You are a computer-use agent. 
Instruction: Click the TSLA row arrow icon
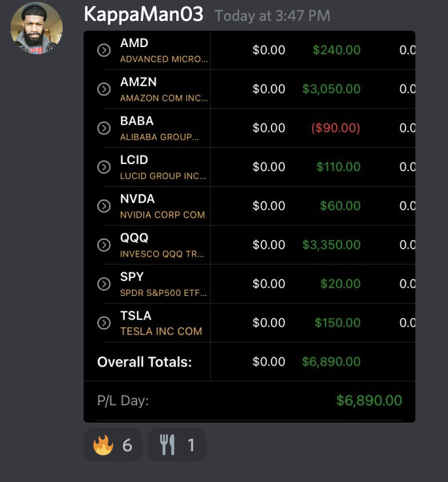[104, 323]
